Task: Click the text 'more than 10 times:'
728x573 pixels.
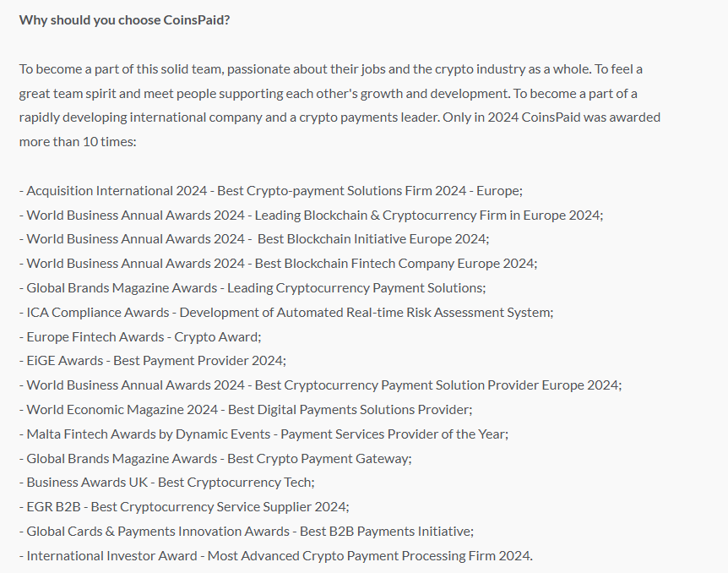Action: (x=78, y=142)
